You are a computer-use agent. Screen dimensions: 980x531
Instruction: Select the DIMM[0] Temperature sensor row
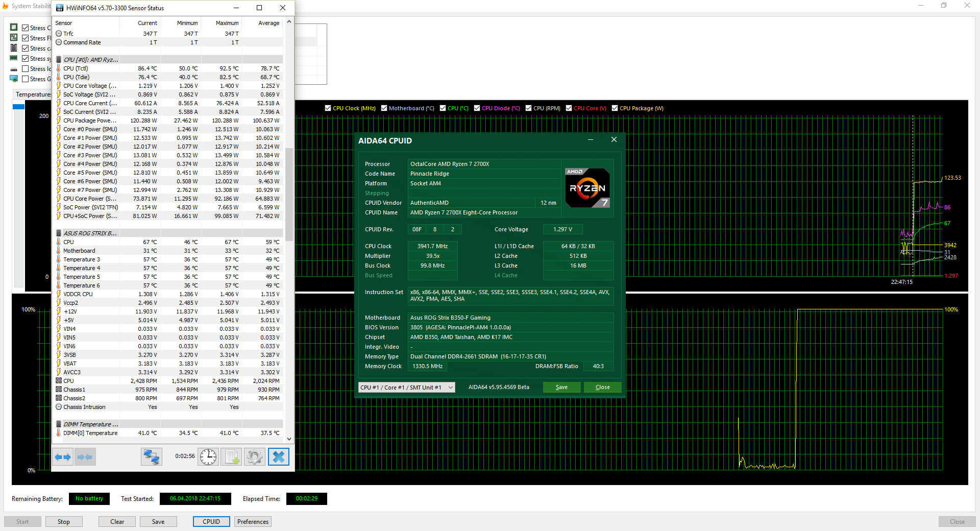(168, 433)
